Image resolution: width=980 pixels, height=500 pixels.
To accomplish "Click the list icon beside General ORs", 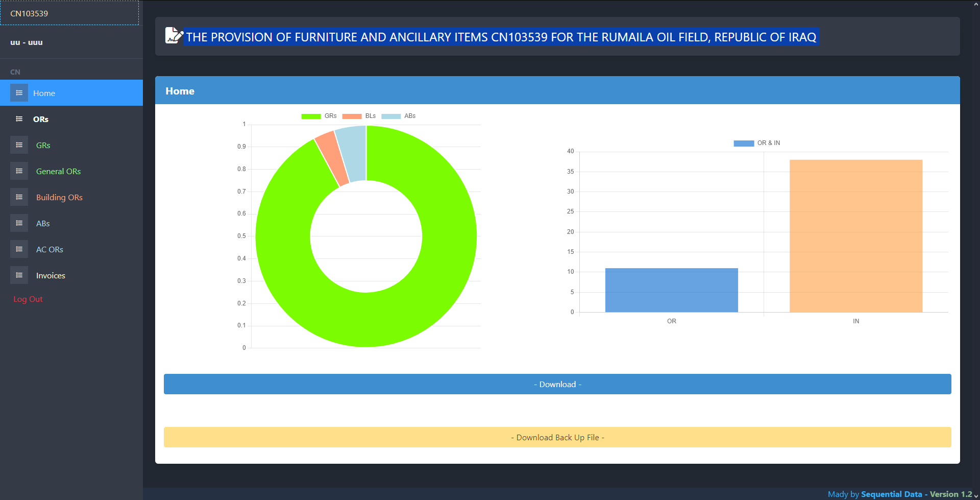I will 19,171.
